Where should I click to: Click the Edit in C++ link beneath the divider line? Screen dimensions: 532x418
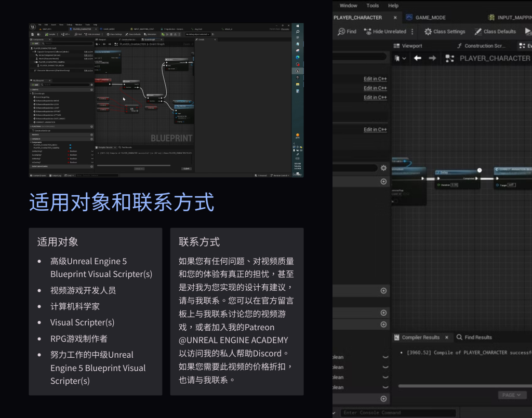coord(375,129)
